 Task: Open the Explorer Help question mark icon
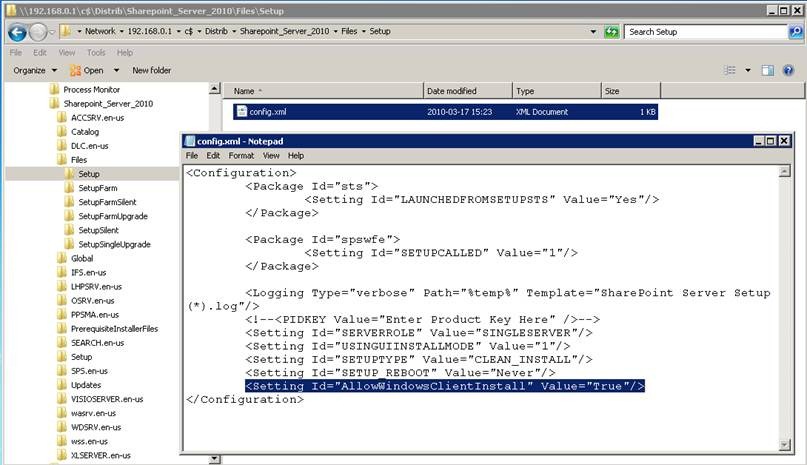(x=788, y=70)
